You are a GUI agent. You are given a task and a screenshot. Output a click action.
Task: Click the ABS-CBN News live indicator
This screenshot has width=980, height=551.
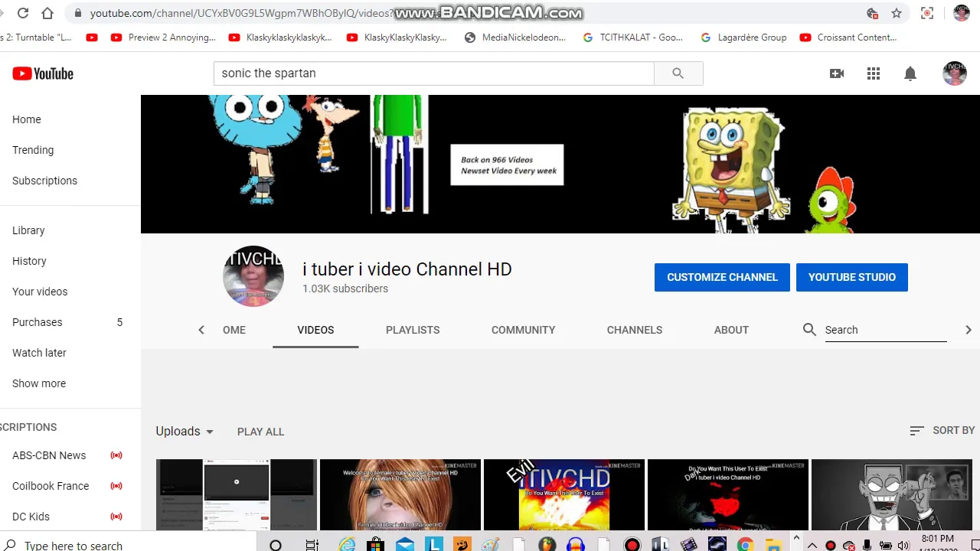point(116,455)
